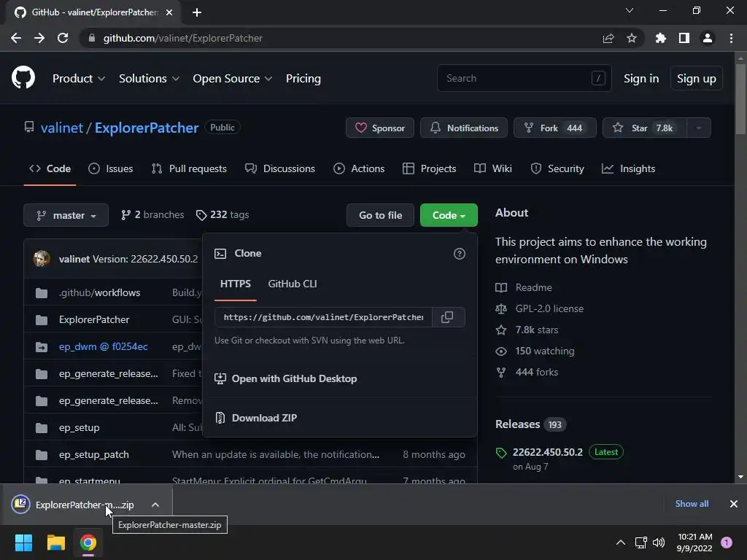Open the Projects tab

(429, 168)
